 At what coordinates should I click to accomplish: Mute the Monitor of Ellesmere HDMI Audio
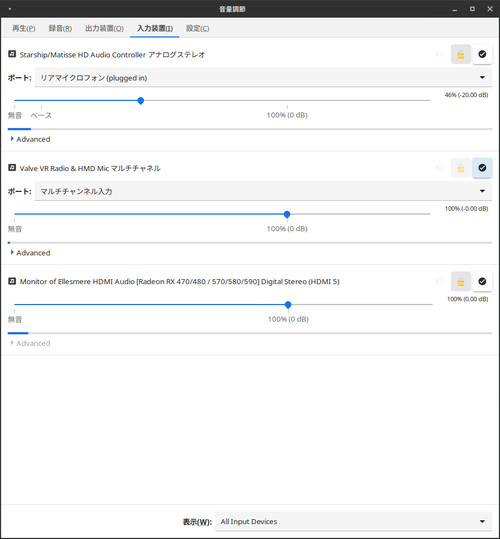click(440, 281)
